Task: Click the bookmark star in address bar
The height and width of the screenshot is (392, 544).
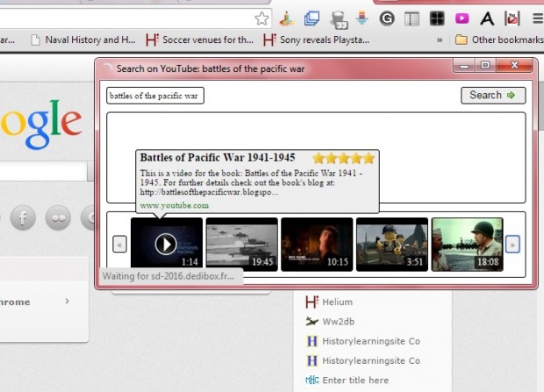Action: pyautogui.click(x=261, y=18)
